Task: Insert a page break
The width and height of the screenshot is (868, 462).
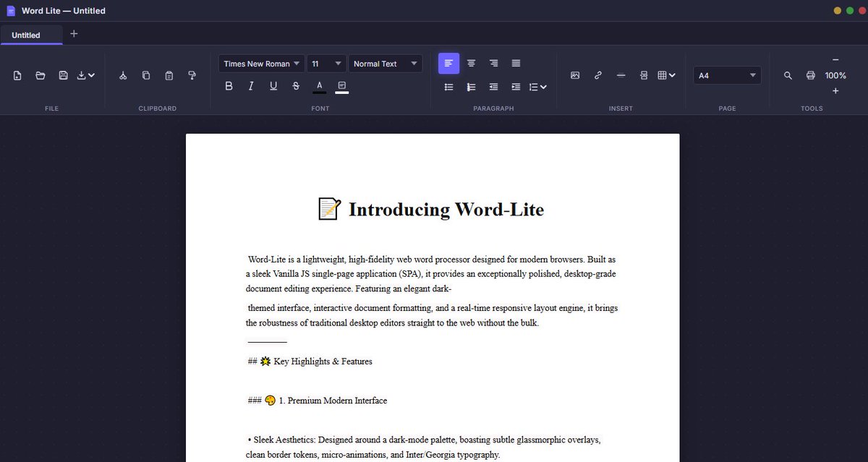Action: (x=644, y=75)
